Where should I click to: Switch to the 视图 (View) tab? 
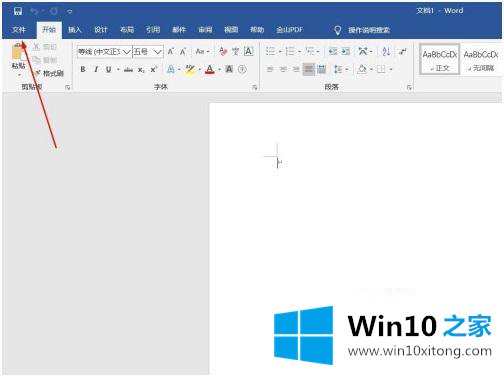point(231,30)
